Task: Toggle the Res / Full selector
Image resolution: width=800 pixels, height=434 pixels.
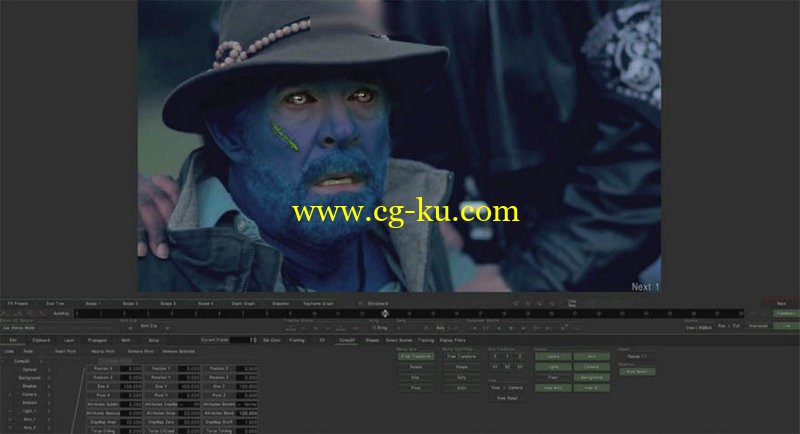Action: point(729,326)
